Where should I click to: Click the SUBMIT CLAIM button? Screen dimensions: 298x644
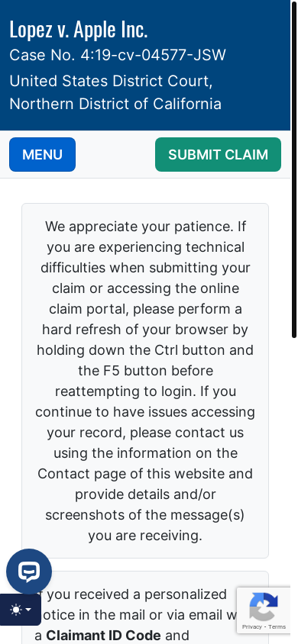tap(218, 154)
